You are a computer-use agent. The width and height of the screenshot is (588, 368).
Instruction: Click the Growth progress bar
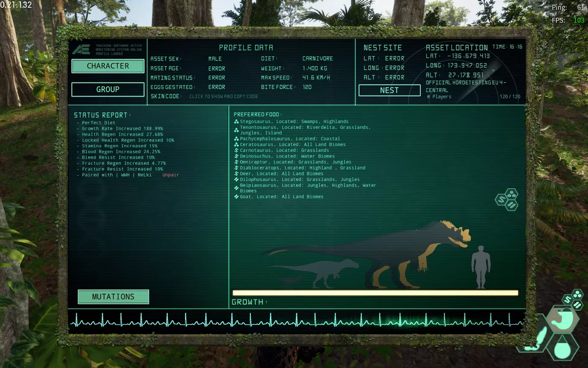375,293
